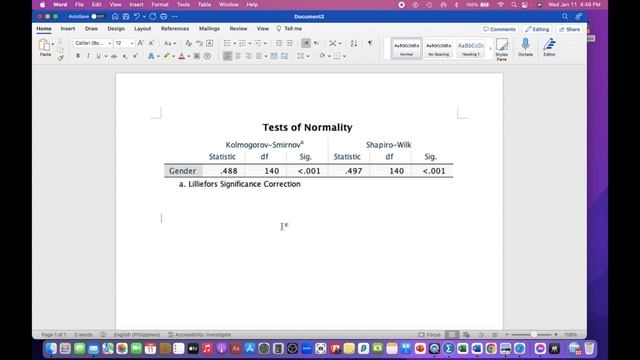Apply Italic formatting

(88, 56)
